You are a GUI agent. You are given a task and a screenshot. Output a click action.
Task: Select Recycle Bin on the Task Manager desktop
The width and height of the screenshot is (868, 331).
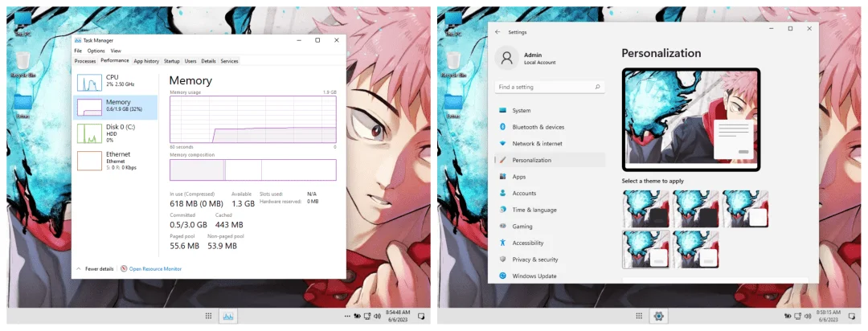click(x=23, y=65)
